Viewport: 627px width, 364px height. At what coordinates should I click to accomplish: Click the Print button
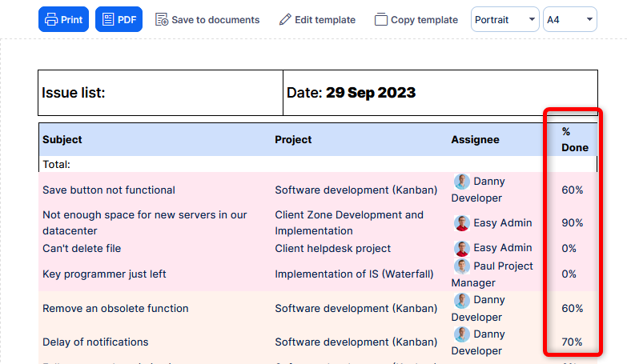(x=63, y=19)
